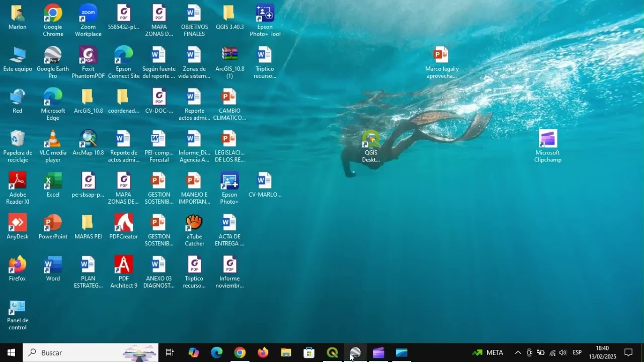Launch Firefox desktop shortcut

tap(18, 268)
